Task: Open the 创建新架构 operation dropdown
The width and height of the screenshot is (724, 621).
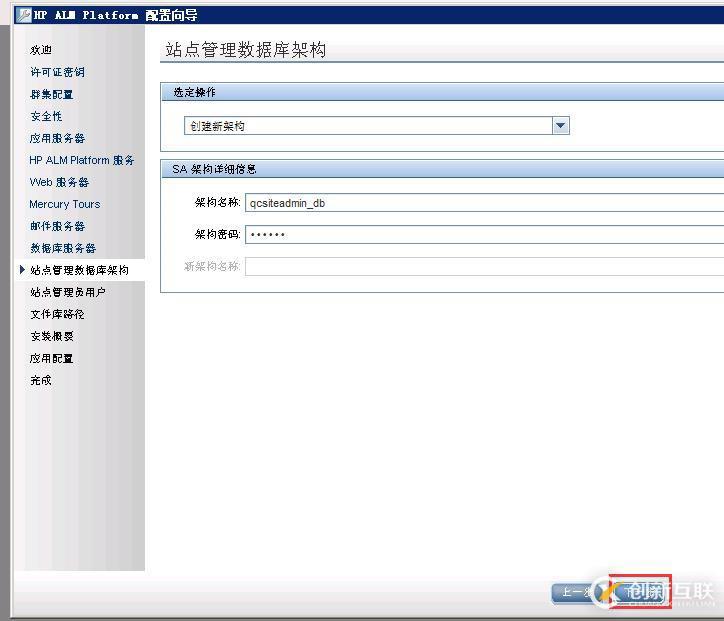Action: click(376, 126)
